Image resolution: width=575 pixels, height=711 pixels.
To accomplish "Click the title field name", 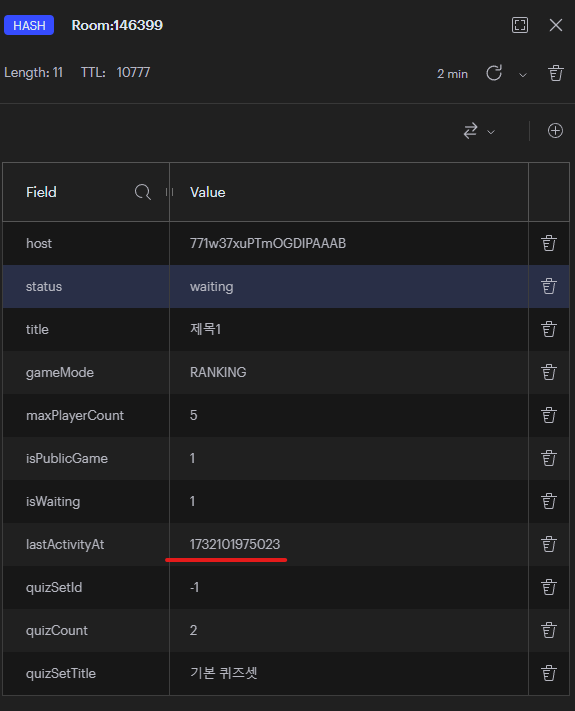I will coord(37,329).
